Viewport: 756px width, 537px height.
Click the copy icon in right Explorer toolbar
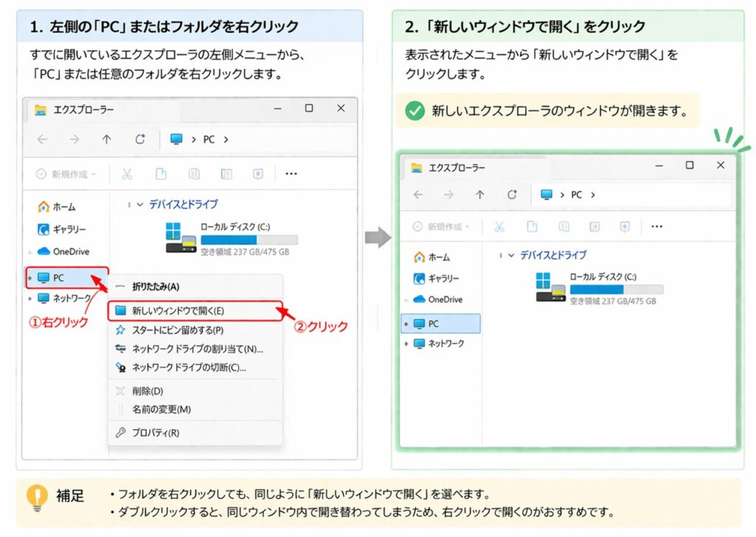tap(532, 226)
